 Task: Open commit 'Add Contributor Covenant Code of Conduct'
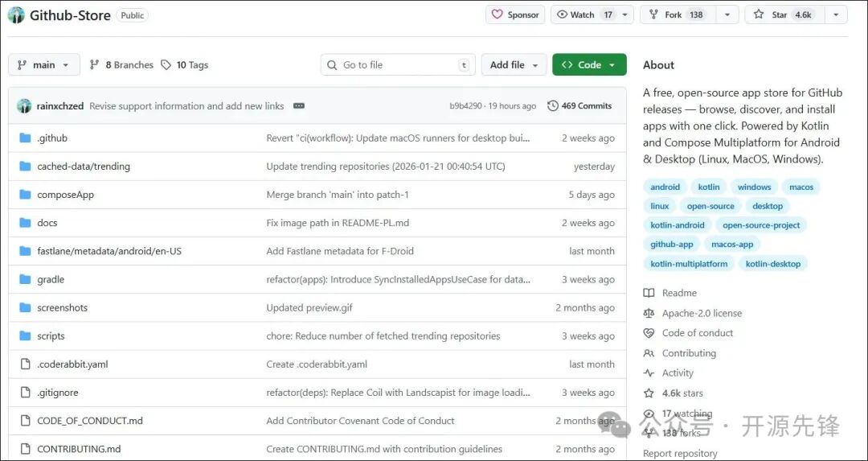[x=360, y=421]
